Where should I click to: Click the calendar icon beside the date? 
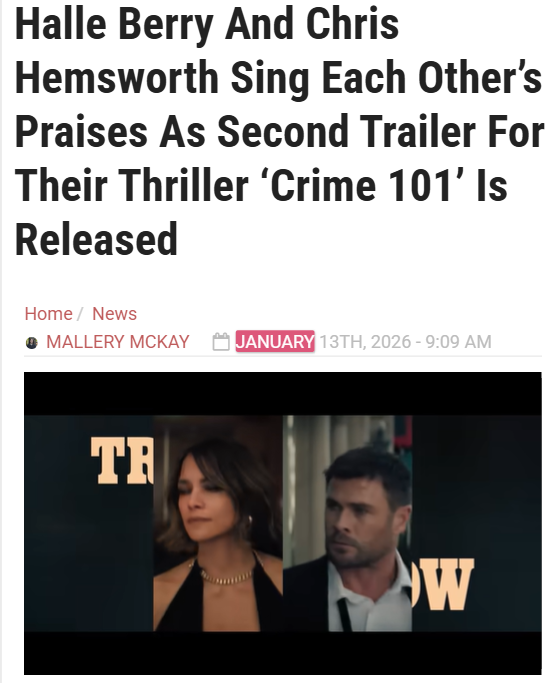221,342
